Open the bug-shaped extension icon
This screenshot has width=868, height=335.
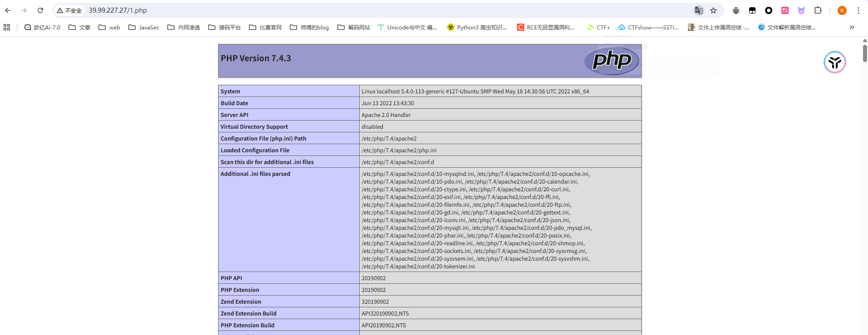click(x=736, y=10)
